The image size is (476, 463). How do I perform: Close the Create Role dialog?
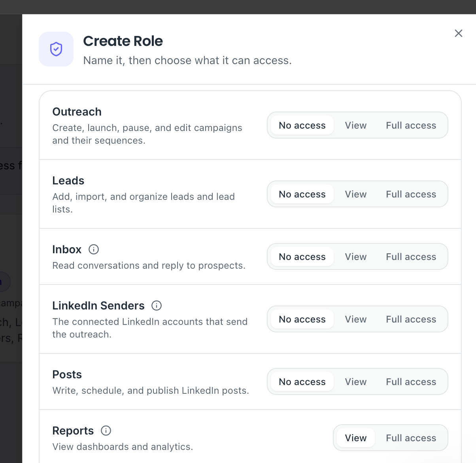459,33
